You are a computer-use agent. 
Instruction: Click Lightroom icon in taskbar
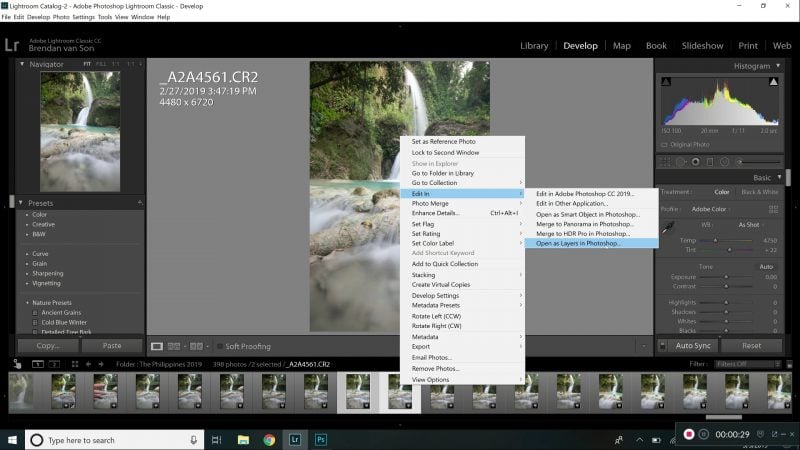coord(295,440)
